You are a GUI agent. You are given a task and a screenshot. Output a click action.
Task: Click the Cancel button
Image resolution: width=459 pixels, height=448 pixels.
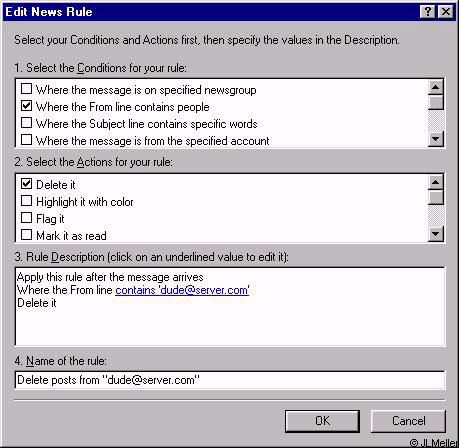coord(408,421)
